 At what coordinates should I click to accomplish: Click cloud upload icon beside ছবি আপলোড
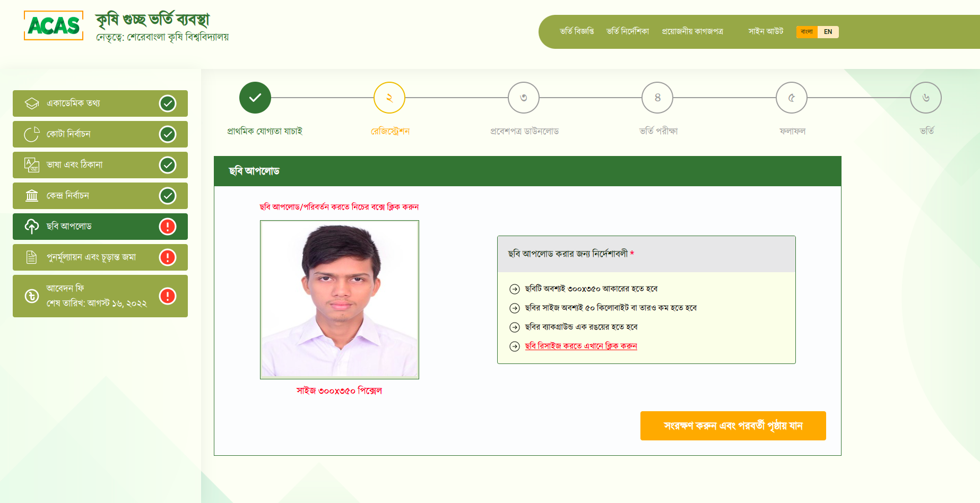pos(32,227)
